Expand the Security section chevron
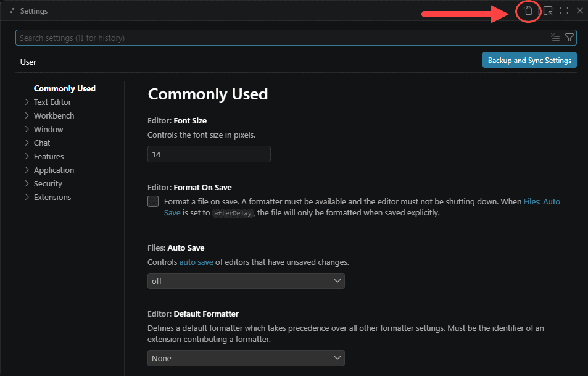588x376 pixels. tap(27, 183)
